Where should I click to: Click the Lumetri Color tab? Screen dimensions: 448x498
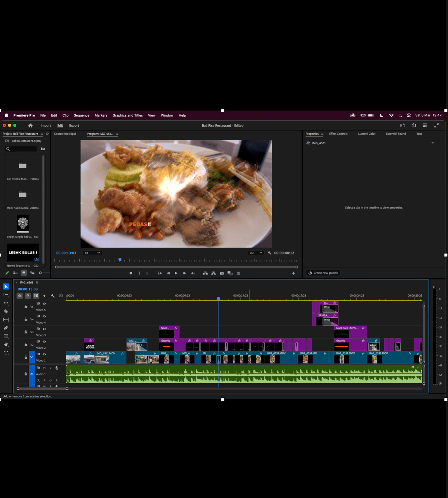(366, 134)
